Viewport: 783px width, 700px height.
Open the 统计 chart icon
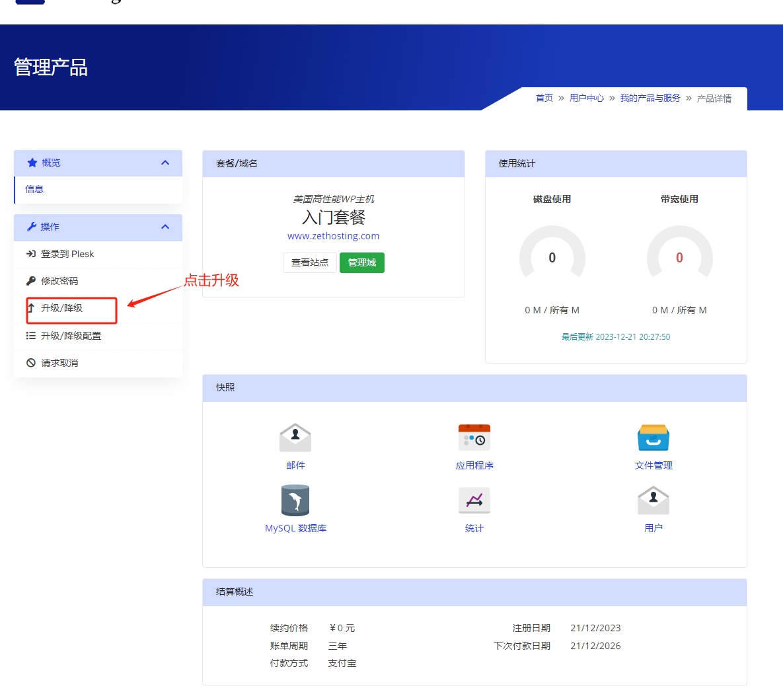coord(474,500)
